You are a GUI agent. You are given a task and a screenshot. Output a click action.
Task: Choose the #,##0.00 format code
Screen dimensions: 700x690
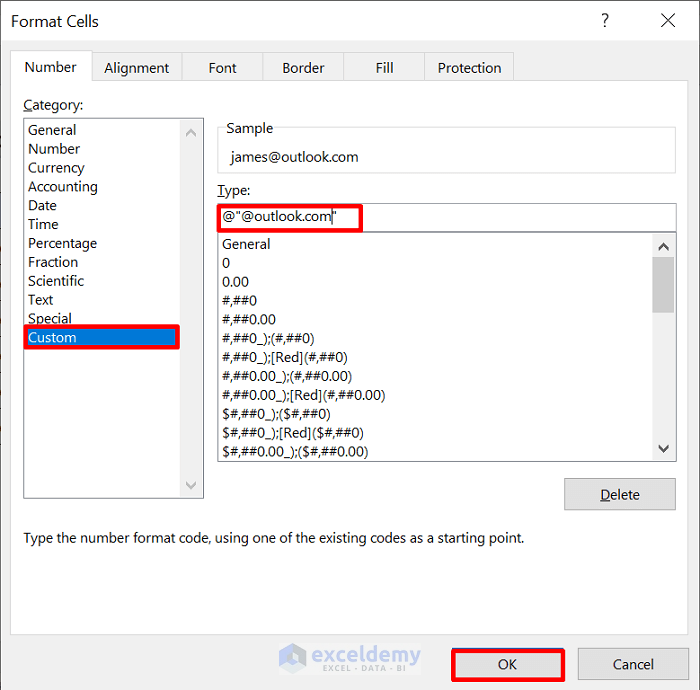click(x=248, y=320)
